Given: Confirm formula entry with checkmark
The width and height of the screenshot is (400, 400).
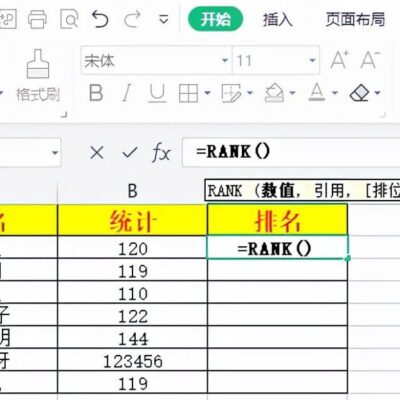Looking at the screenshot, I should 130,153.
